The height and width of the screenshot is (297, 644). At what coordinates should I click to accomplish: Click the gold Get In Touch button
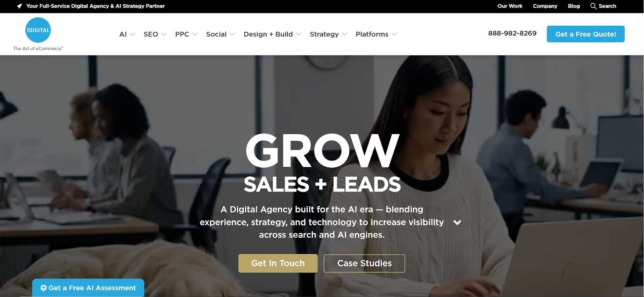tap(278, 263)
